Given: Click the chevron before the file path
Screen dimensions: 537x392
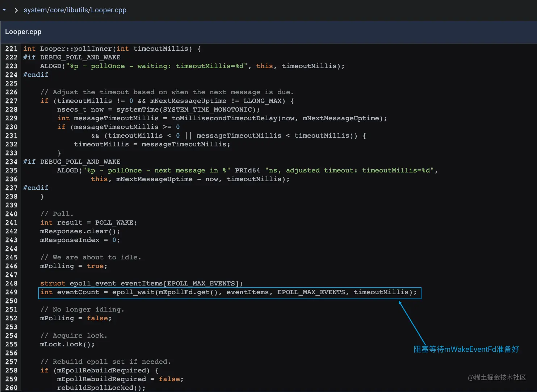Looking at the screenshot, I should 16,10.
